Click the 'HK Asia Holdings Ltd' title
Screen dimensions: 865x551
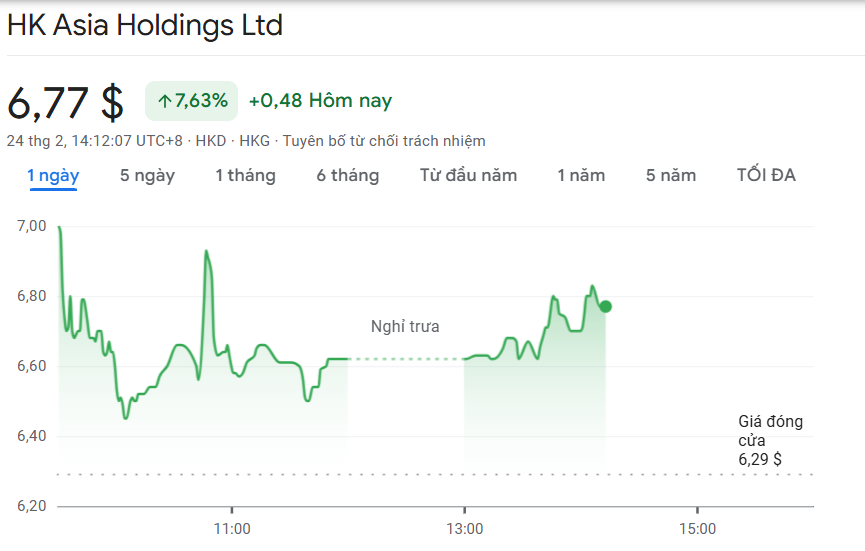click(x=145, y=25)
